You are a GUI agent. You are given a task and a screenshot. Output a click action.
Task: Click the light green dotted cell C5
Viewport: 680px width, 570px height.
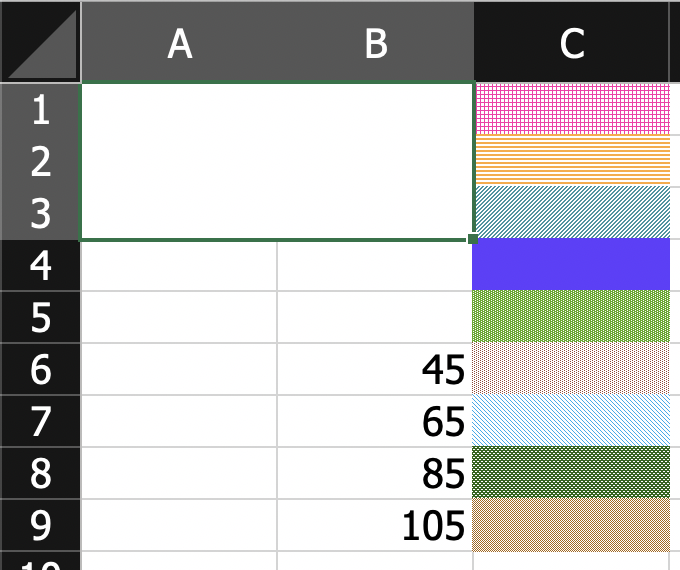click(571, 316)
